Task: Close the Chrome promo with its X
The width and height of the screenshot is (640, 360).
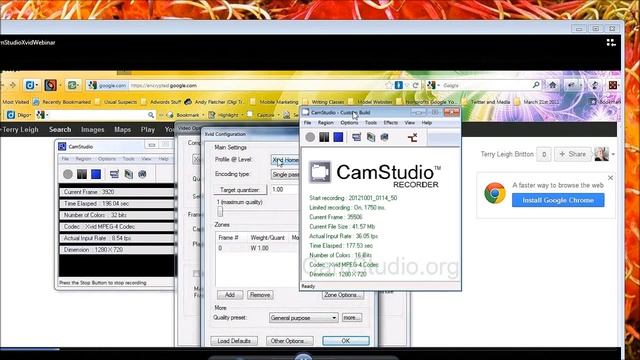Action: 610,178
